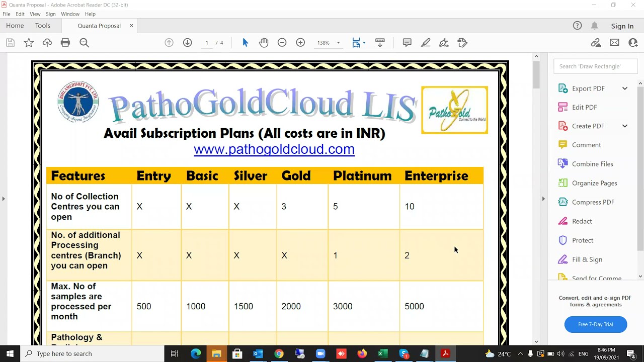
Task: Share a link to the file icon
Action: (x=596, y=43)
